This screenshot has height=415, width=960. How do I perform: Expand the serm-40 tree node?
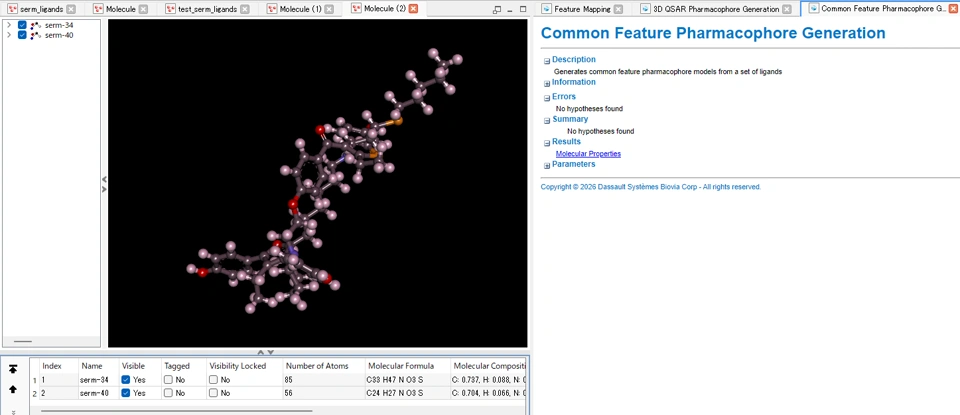pos(9,35)
